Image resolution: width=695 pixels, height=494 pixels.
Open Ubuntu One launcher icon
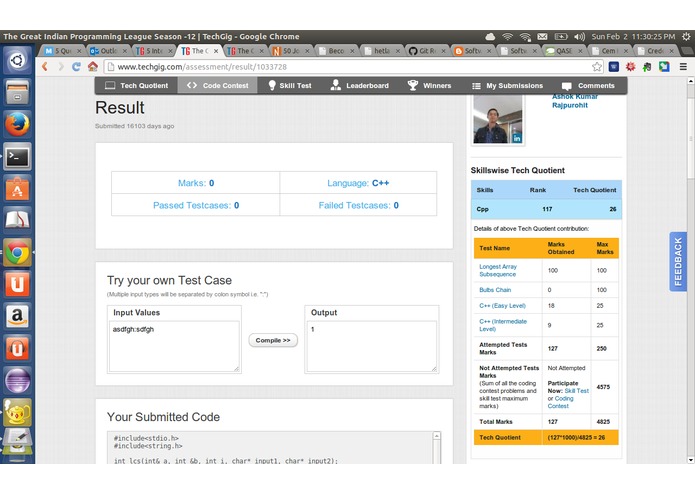(17, 284)
